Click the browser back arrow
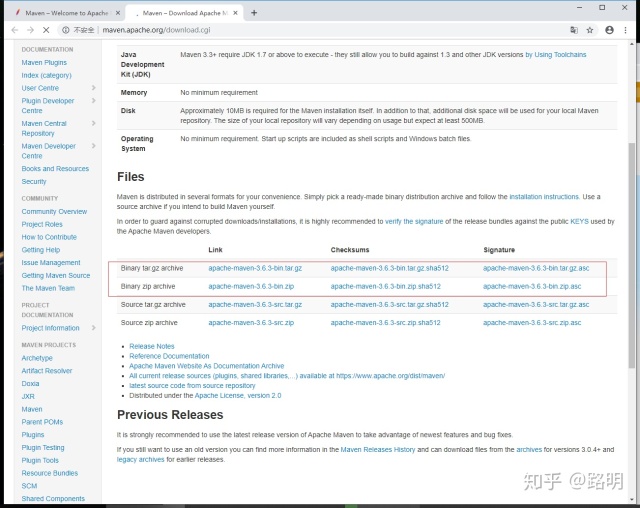The height and width of the screenshot is (508, 640). pos(15,30)
